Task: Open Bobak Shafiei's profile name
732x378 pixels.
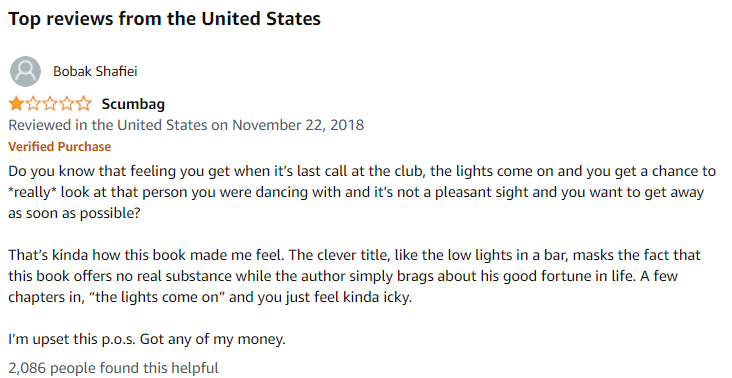Action: [x=95, y=71]
